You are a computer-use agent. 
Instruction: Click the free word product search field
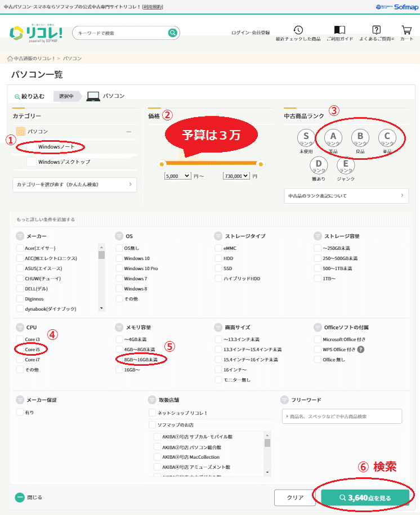click(x=342, y=417)
